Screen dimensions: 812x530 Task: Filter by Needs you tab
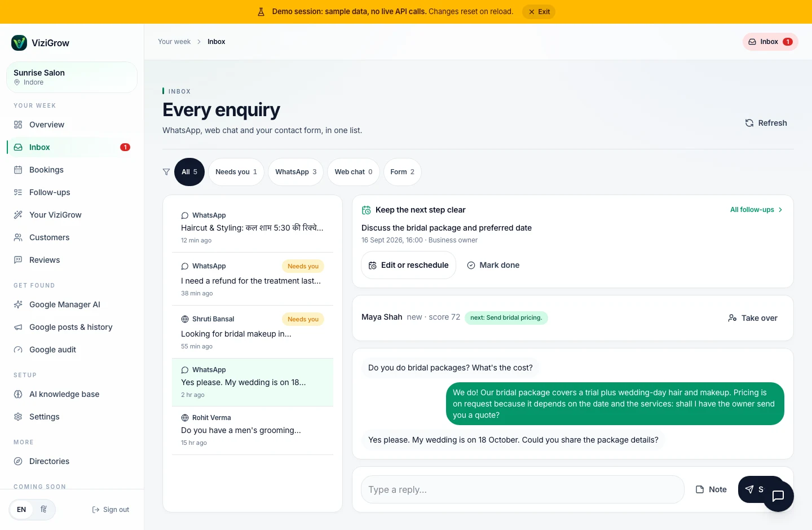[x=236, y=172]
